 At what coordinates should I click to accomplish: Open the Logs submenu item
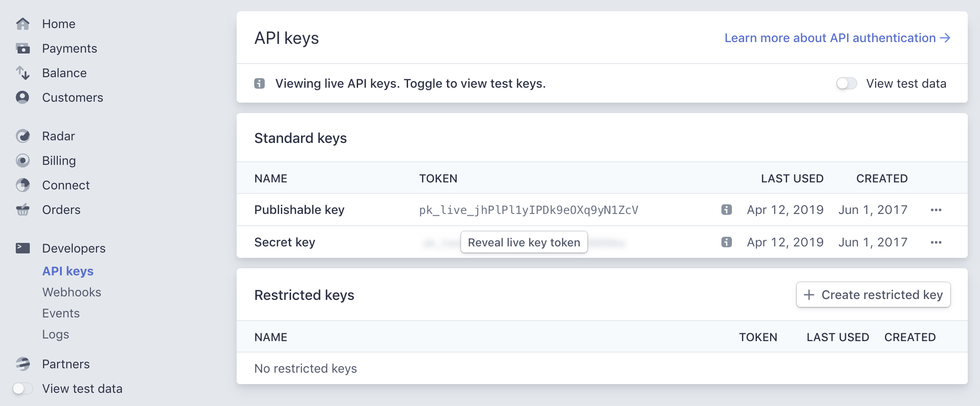pos(56,334)
